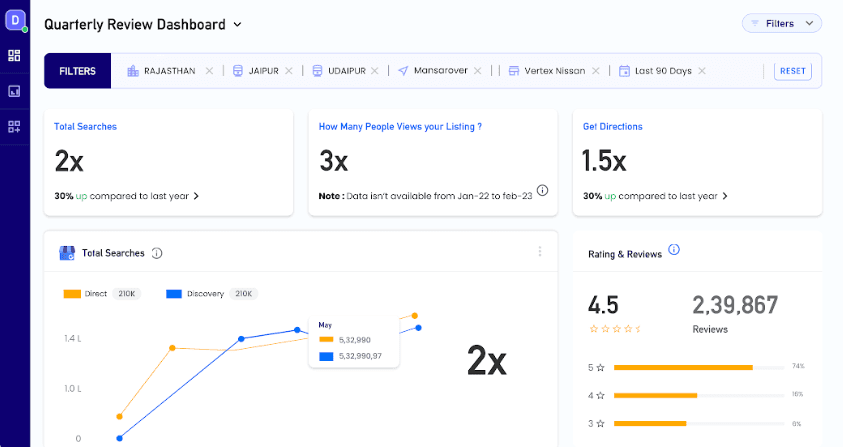Click the RESET filters button
Screen dimensions: 843x447
point(792,71)
